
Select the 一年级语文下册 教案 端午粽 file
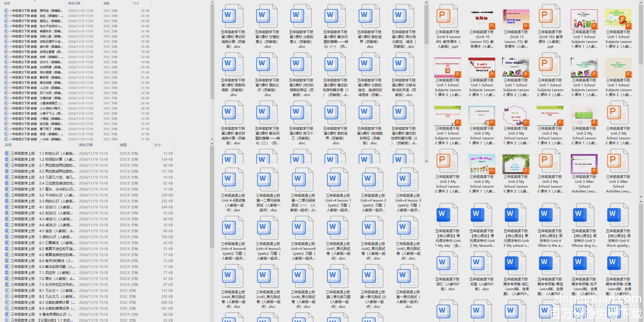[77, 47]
